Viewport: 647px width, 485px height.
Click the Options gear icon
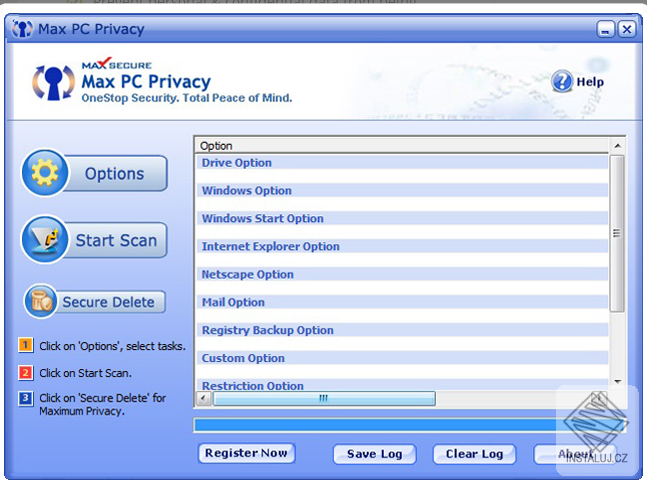point(45,173)
